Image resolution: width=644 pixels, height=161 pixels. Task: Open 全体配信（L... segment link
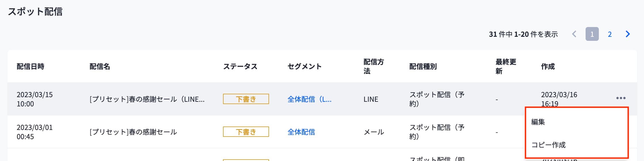[x=309, y=99]
